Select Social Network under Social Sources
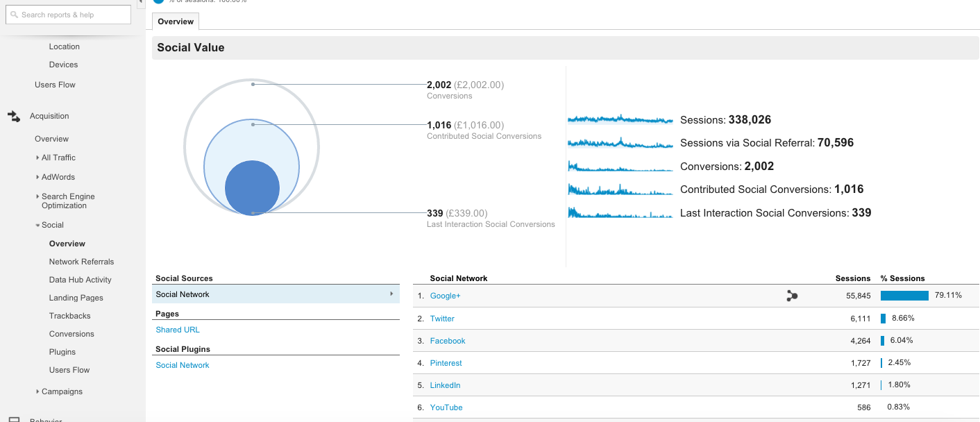 coord(276,294)
